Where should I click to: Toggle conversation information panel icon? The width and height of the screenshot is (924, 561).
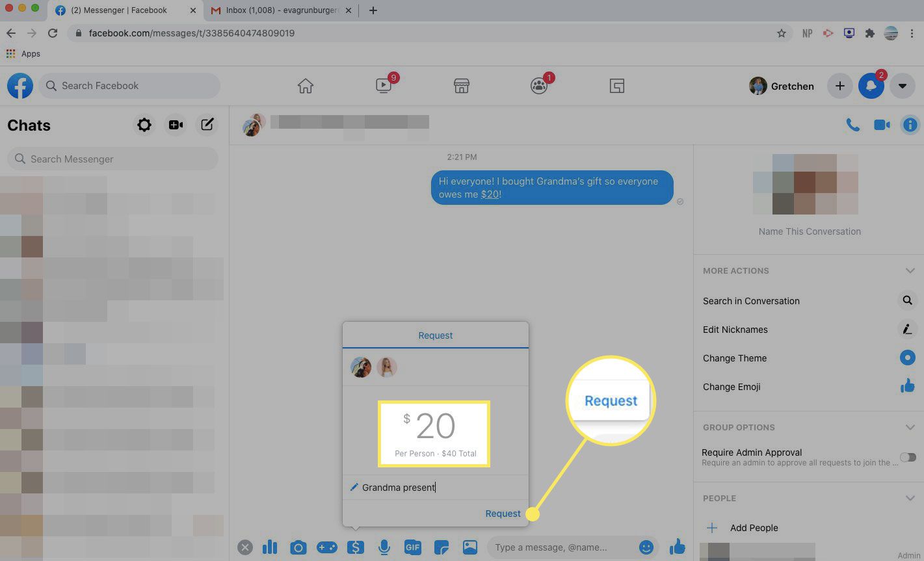click(910, 125)
